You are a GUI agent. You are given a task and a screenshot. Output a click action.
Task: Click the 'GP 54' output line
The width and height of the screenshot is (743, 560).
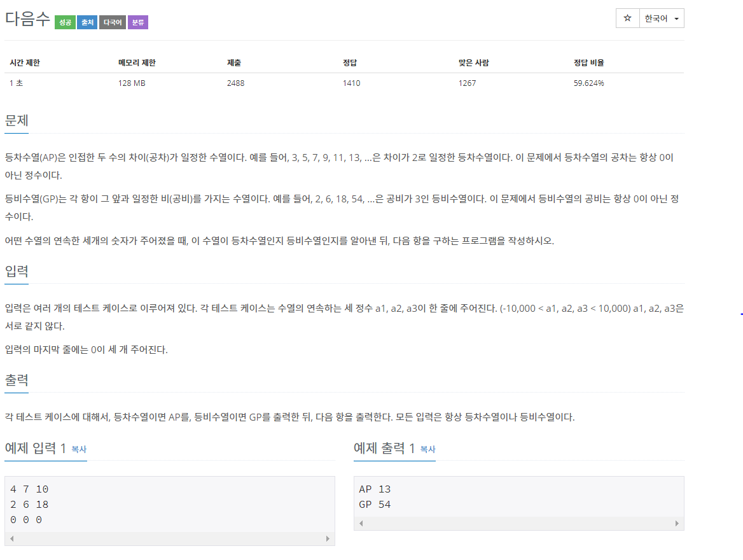(x=375, y=504)
